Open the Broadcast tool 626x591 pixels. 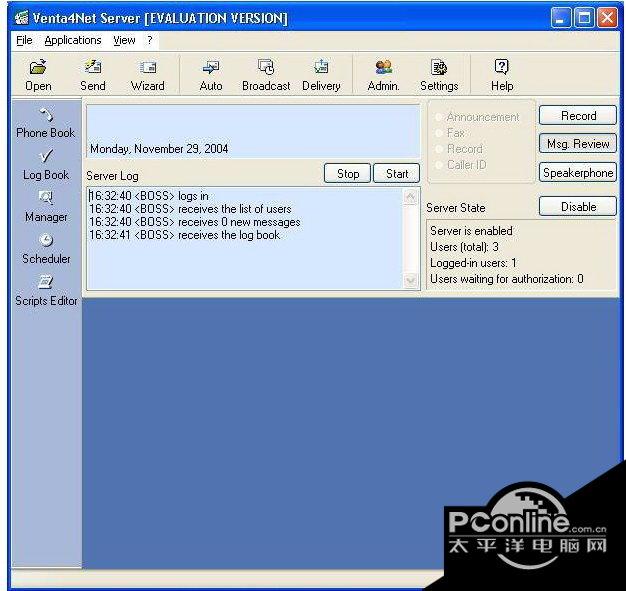click(266, 75)
